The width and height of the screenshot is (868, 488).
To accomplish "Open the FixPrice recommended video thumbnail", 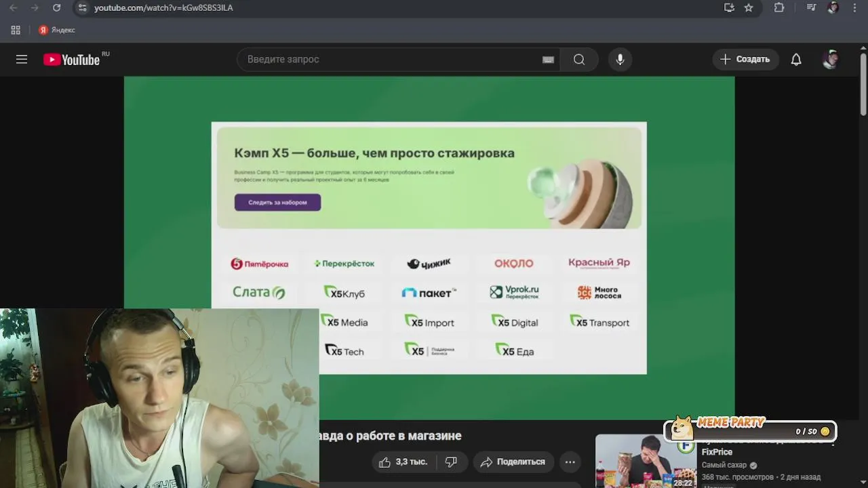I will [x=646, y=461].
